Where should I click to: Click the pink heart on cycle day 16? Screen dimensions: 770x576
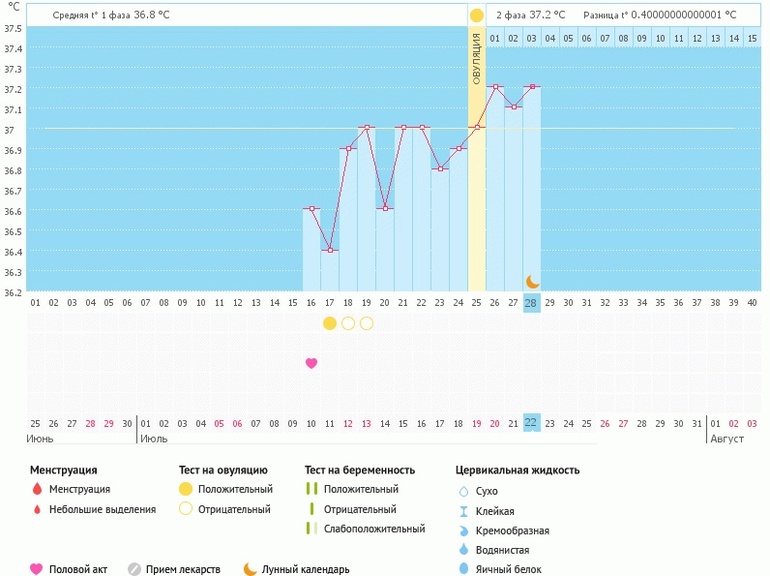click(x=311, y=363)
